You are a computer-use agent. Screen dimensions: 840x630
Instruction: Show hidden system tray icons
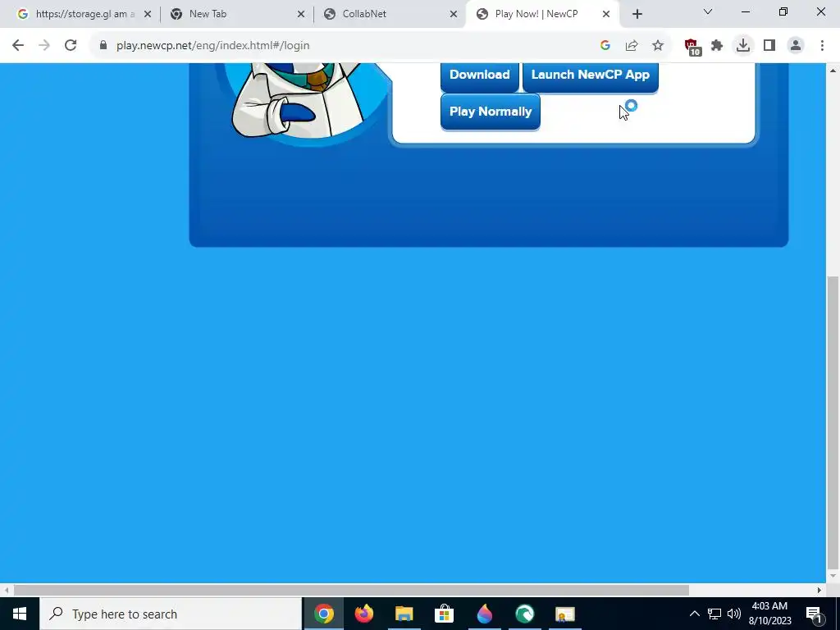[694, 614]
